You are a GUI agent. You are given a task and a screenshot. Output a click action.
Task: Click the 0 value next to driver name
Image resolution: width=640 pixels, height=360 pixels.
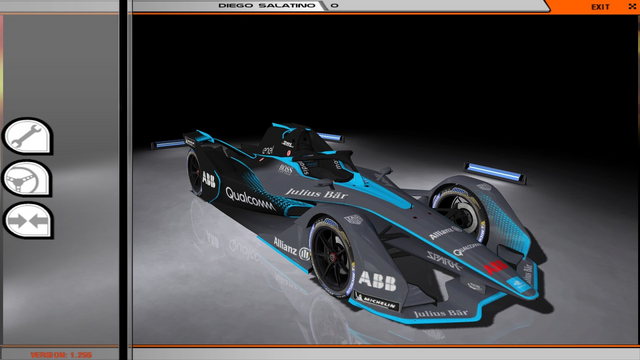(334, 5)
